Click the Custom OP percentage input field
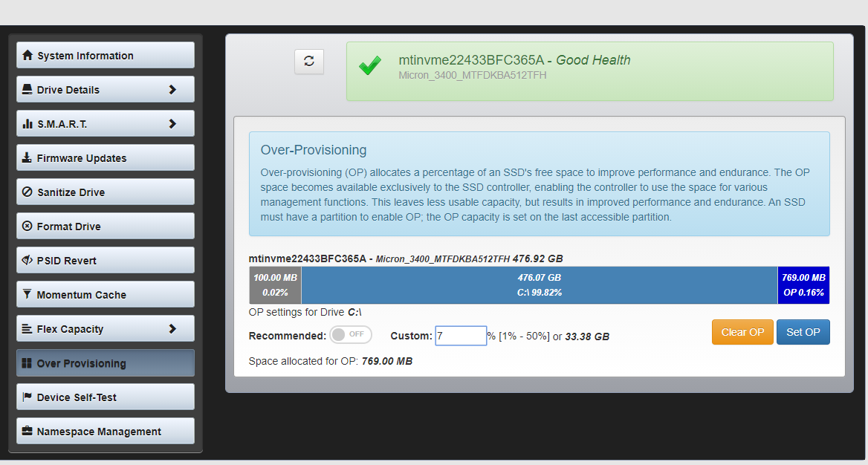 (461, 336)
